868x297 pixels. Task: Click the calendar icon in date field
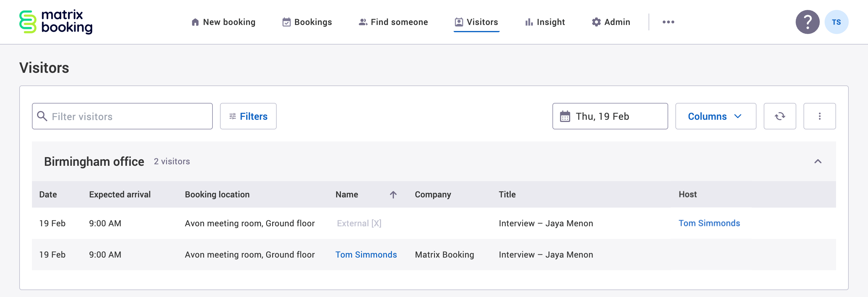[565, 116]
